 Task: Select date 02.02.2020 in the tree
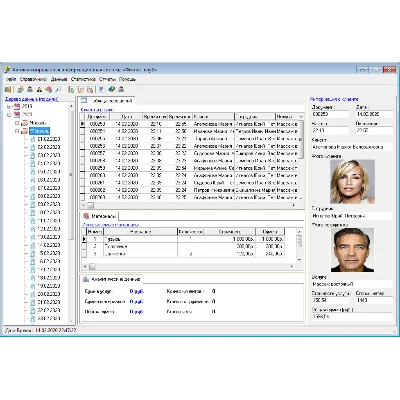click(x=49, y=147)
